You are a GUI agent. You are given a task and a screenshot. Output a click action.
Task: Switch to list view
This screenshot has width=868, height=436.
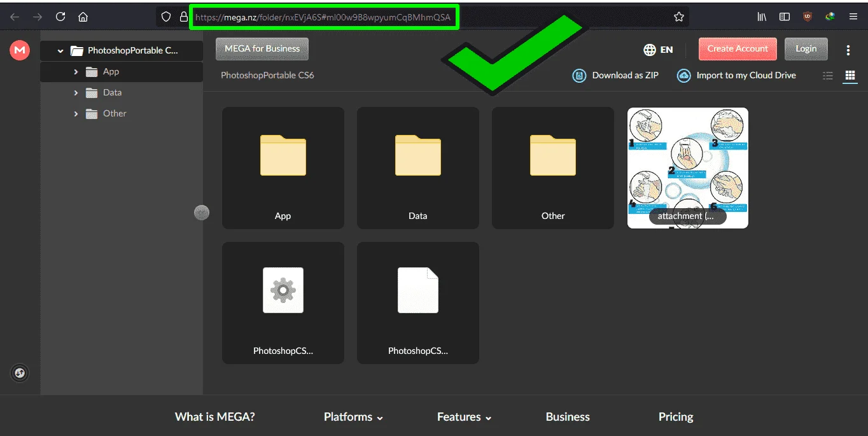point(828,76)
